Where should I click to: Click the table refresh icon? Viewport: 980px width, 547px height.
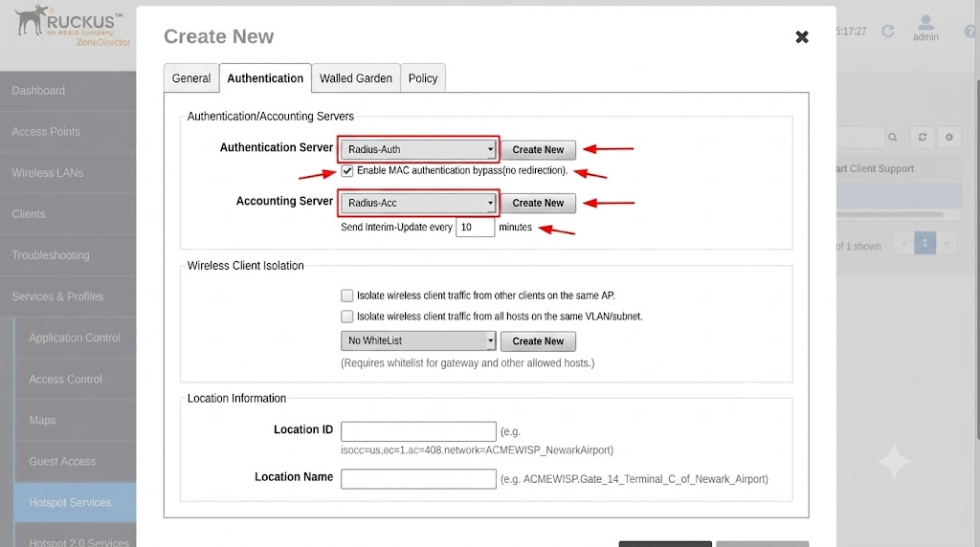[923, 138]
